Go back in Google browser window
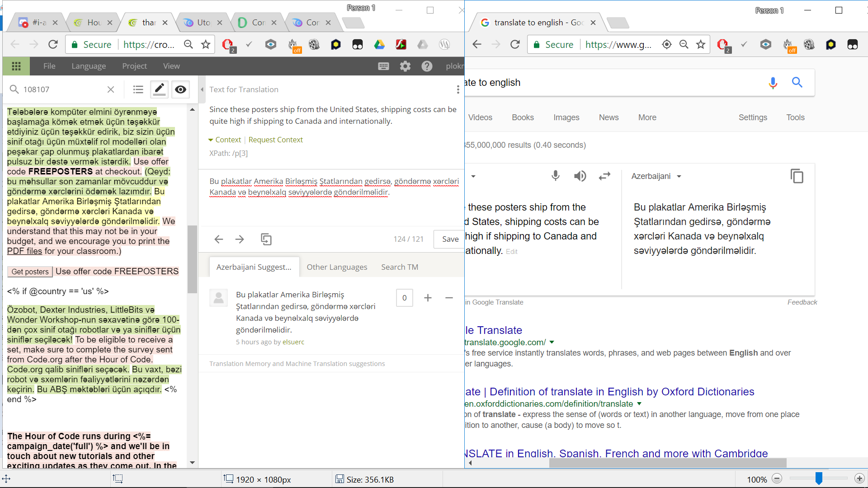The image size is (868, 488). (476, 44)
